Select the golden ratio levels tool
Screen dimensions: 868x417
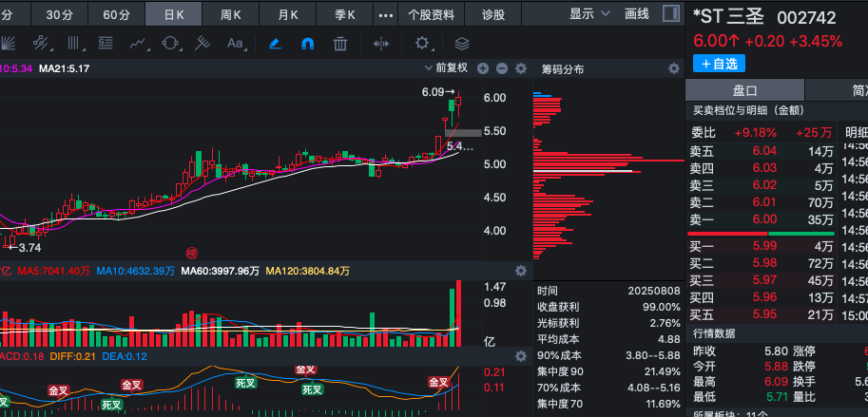click(106, 43)
